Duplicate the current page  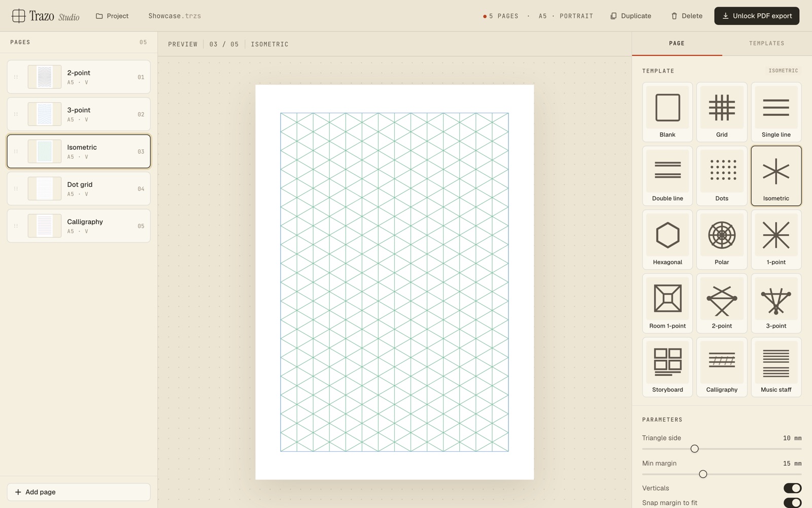(631, 16)
